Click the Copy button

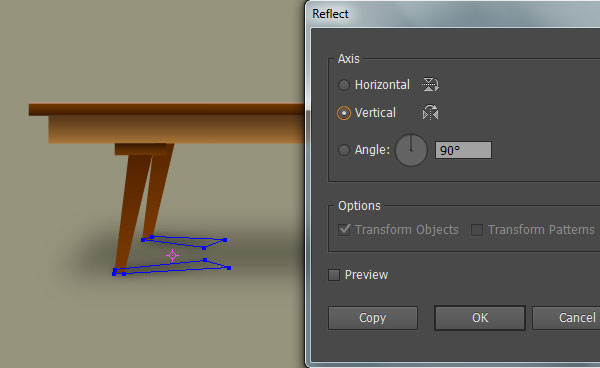373,318
